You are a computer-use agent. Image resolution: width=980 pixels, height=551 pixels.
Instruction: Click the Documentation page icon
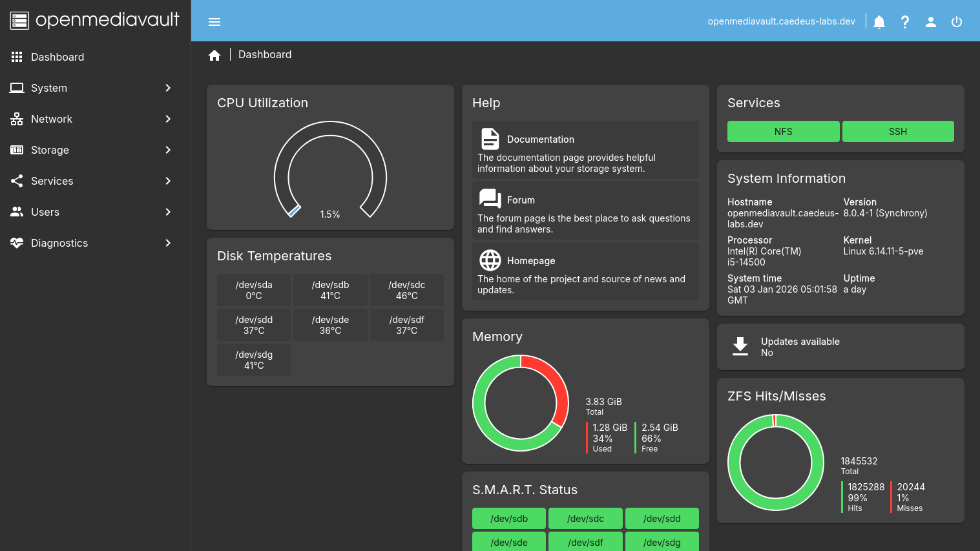tap(490, 139)
